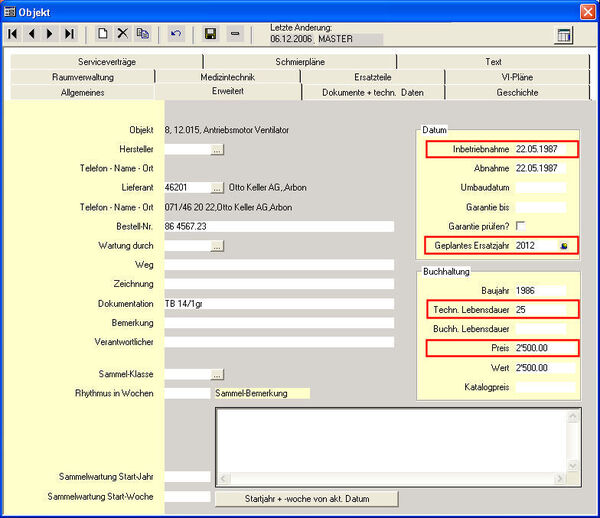The height and width of the screenshot is (518, 600).
Task: Click Startjahr + -woche von akt. Datum
Action: click(306, 498)
